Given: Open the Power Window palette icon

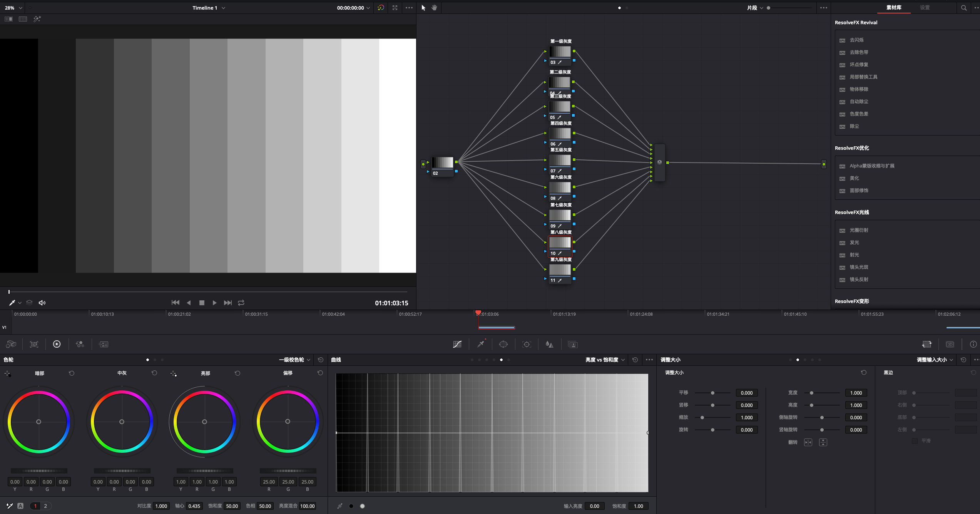Looking at the screenshot, I should point(503,344).
